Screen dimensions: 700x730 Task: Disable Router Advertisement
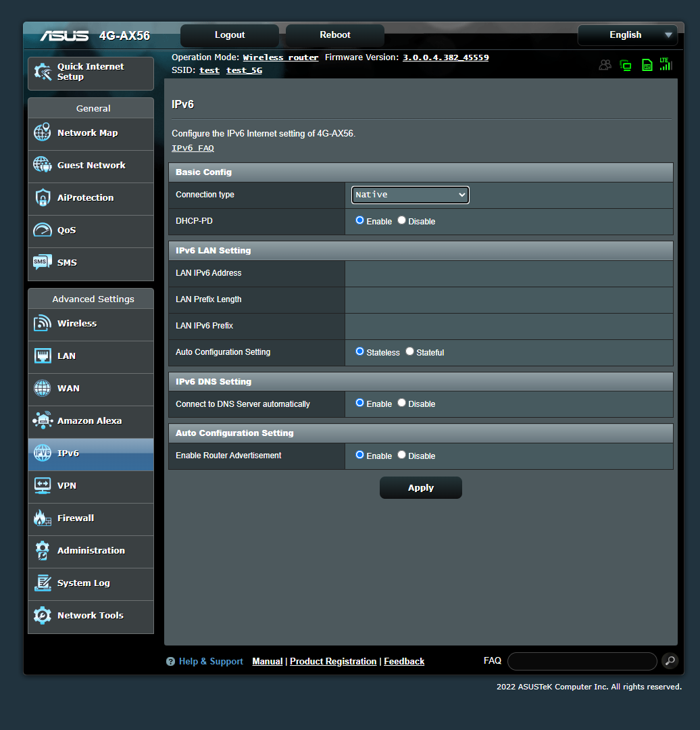[x=401, y=455]
